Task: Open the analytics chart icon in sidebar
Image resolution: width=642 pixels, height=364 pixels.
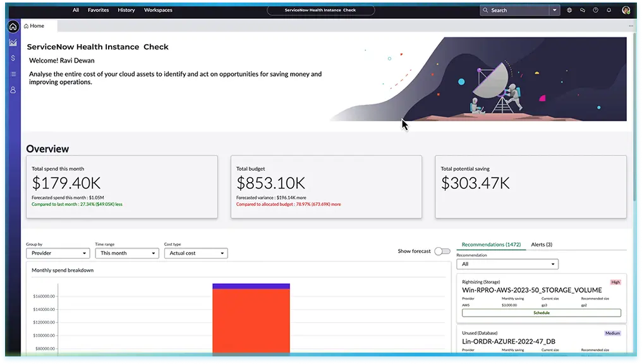Action: [x=13, y=42]
